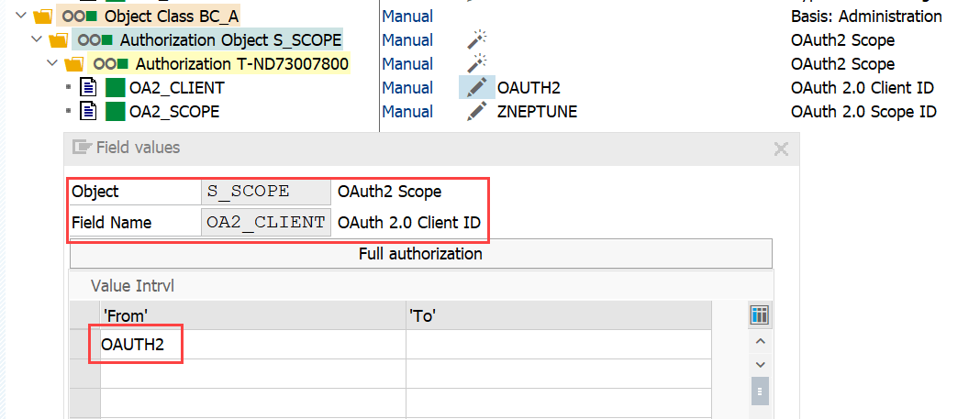The height and width of the screenshot is (419, 980).
Task: Click 'Basis: Administration' description text
Action: tap(866, 16)
